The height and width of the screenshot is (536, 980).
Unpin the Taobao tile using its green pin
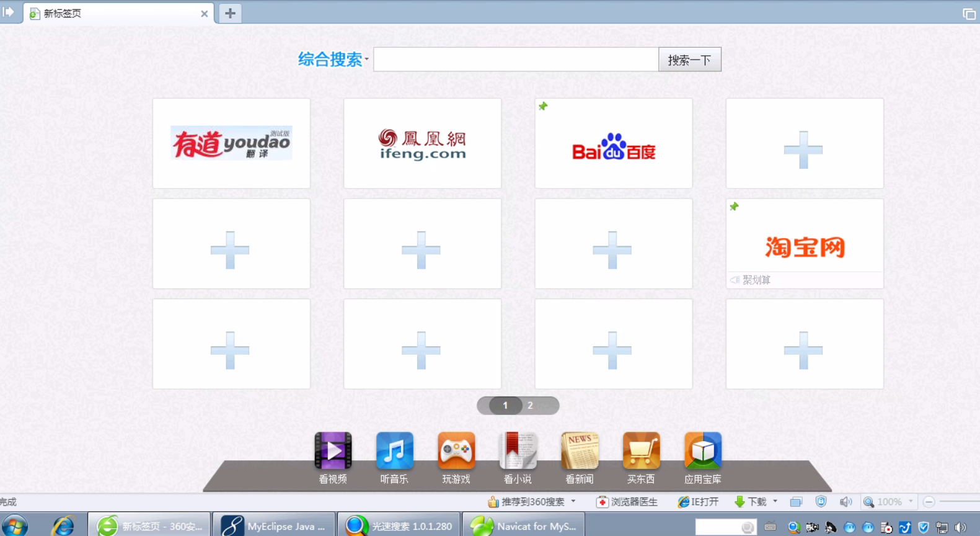point(734,207)
